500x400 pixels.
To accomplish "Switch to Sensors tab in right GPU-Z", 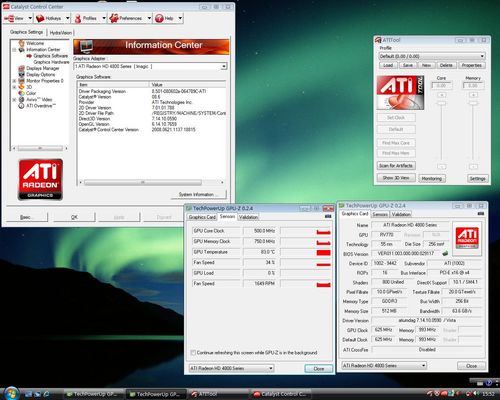I will pos(380,214).
